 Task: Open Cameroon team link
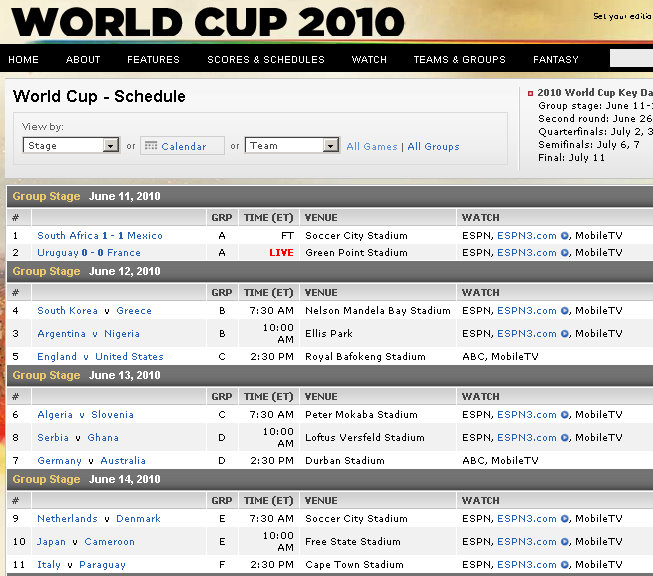[x=110, y=542]
